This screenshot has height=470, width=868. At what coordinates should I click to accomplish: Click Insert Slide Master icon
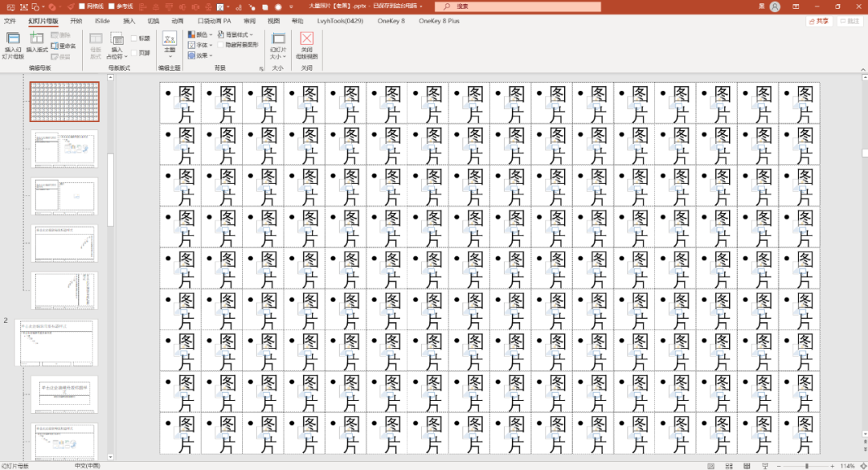point(14,39)
